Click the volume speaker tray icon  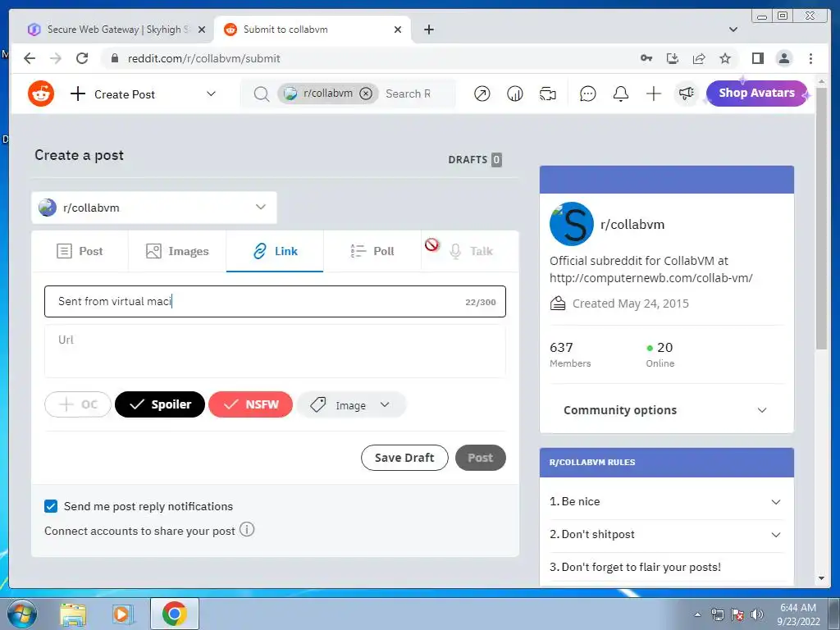coord(756,614)
